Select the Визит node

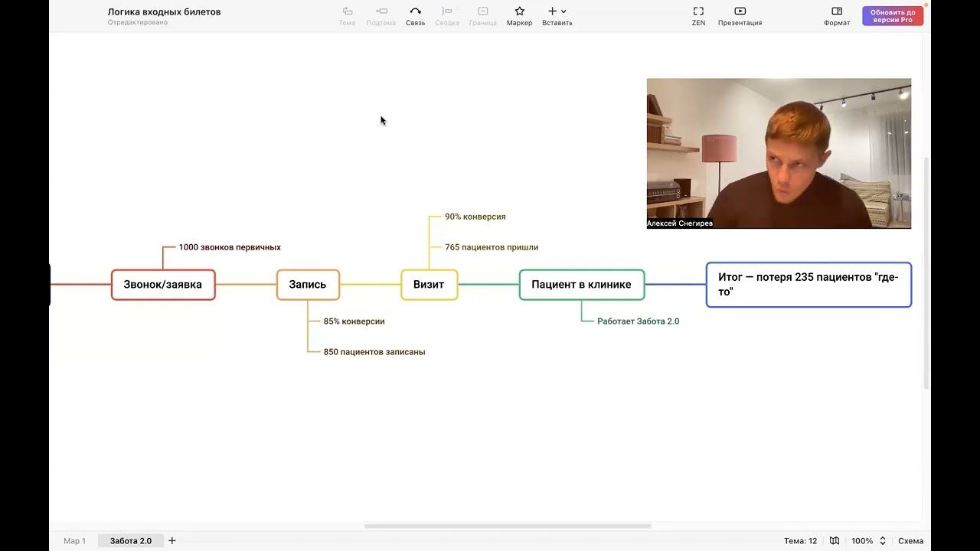tap(429, 285)
